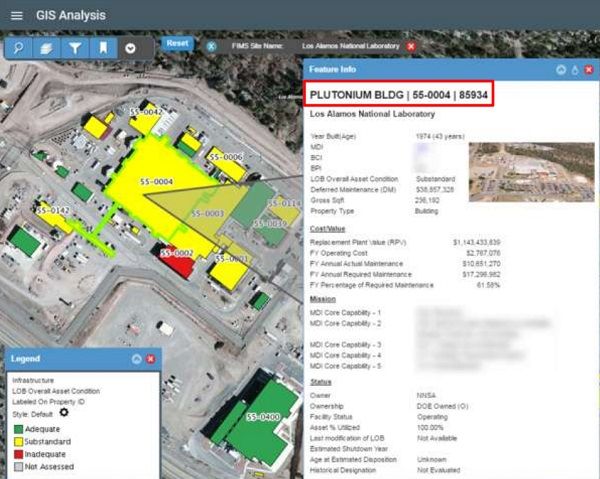The width and height of the screenshot is (600, 479).
Task: Open the facility aerial photo thumbnail
Action: pyautogui.click(x=532, y=172)
